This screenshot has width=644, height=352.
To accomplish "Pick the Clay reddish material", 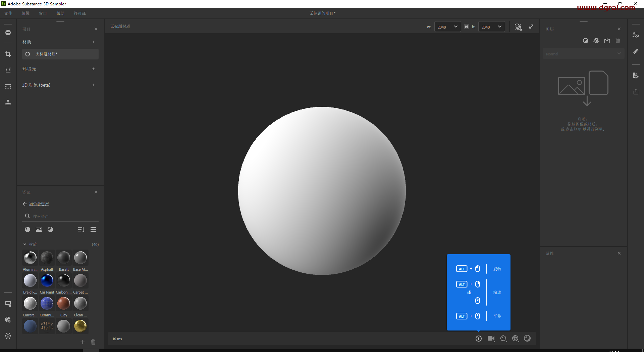I will 64,303.
